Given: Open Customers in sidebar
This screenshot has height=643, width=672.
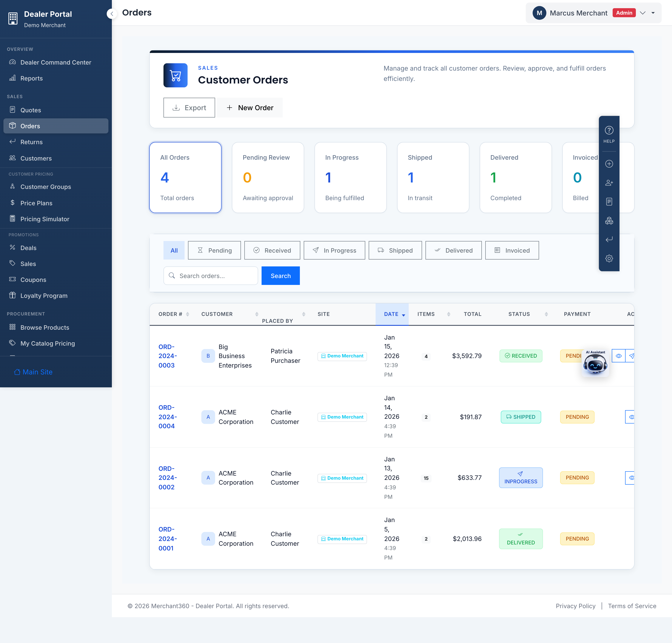Looking at the screenshot, I should [56, 158].
